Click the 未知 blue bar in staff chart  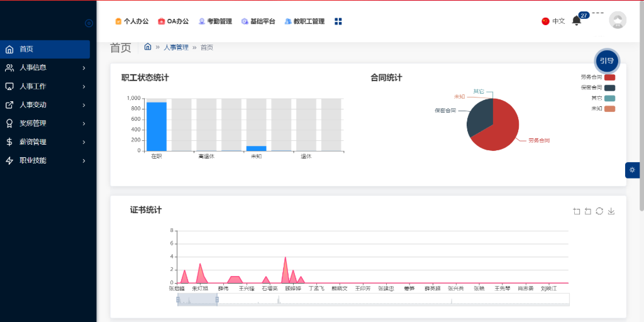coord(257,148)
